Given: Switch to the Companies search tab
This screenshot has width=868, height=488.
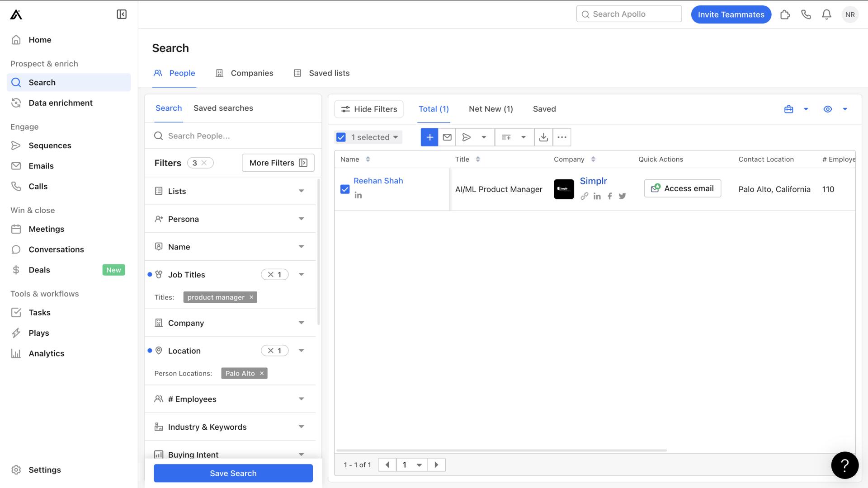Looking at the screenshot, I should point(251,73).
